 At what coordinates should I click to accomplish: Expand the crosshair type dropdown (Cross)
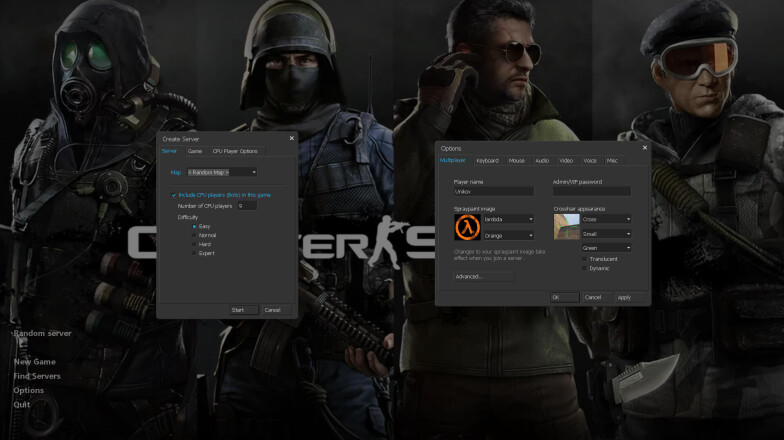(606, 220)
